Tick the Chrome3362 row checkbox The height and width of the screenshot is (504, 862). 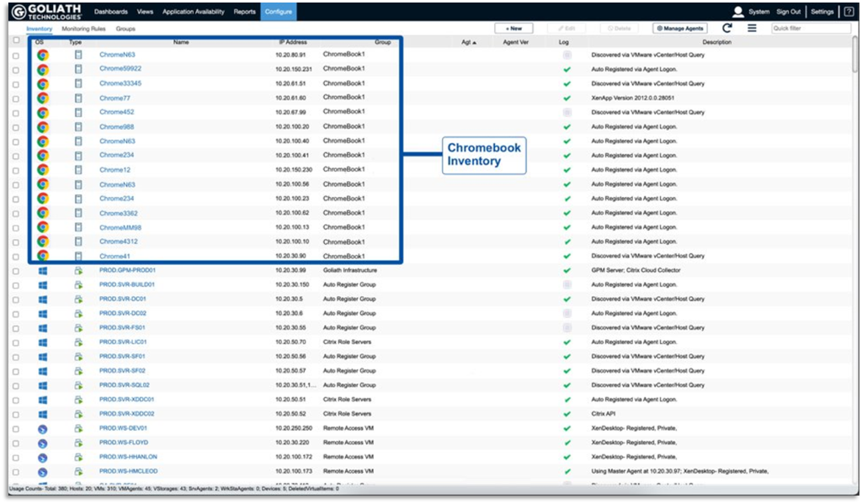pyautogui.click(x=16, y=213)
